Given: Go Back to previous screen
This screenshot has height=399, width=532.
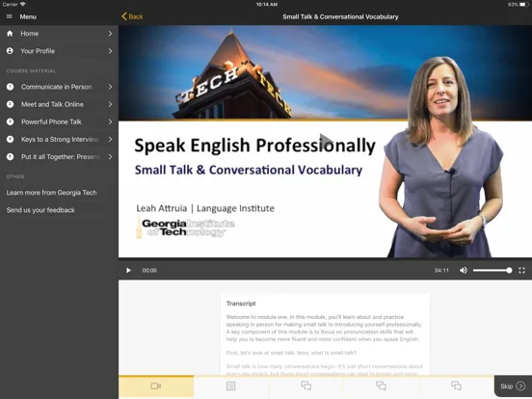Looking at the screenshot, I should point(132,16).
